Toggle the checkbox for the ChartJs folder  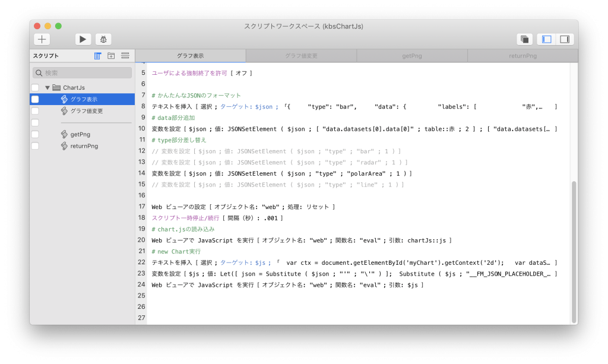tap(35, 88)
